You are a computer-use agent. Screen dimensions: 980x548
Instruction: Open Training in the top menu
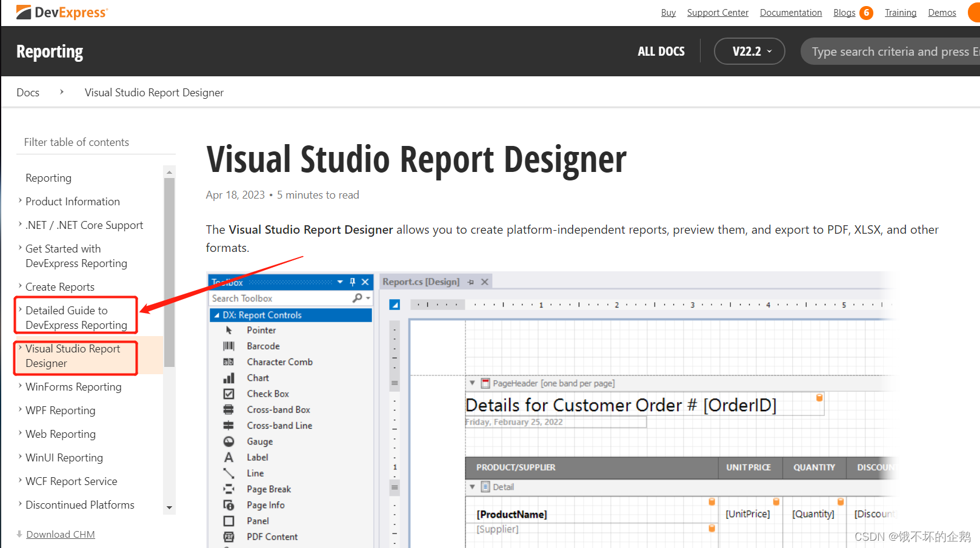click(901, 13)
